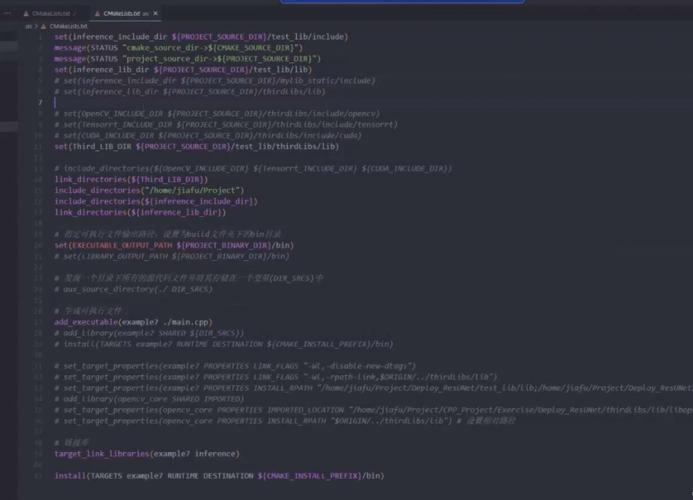Click the commented LIBRARY_OUTPUT_PATH line
The width and height of the screenshot is (693, 500).
[172, 256]
